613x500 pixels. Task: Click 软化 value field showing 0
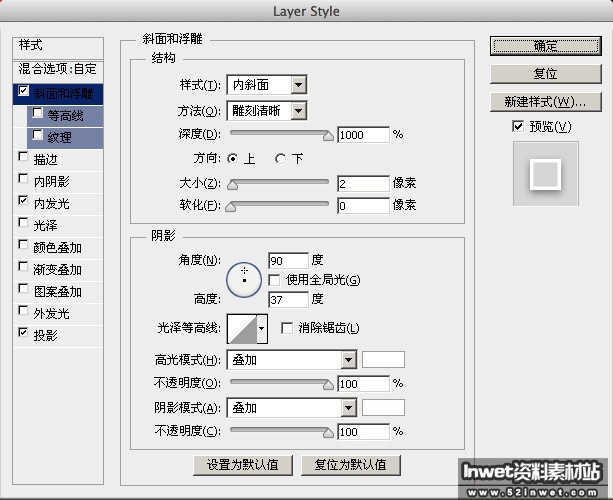(x=363, y=206)
